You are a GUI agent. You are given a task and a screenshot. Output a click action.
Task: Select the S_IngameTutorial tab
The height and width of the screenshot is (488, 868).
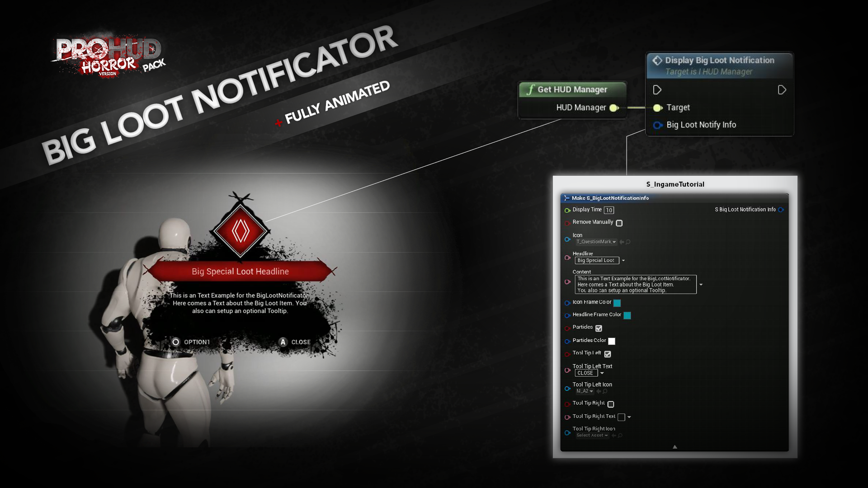pos(675,184)
